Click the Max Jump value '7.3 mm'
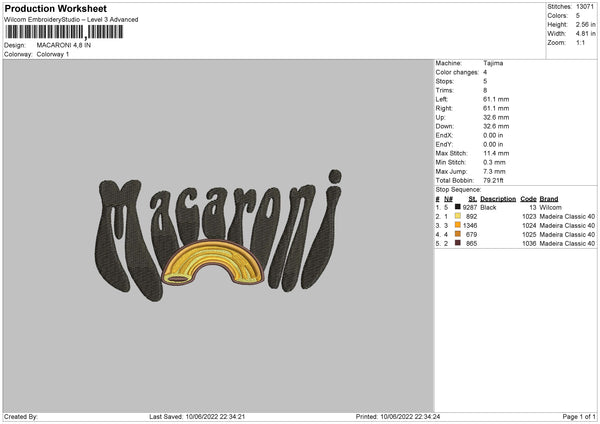 (x=494, y=171)
